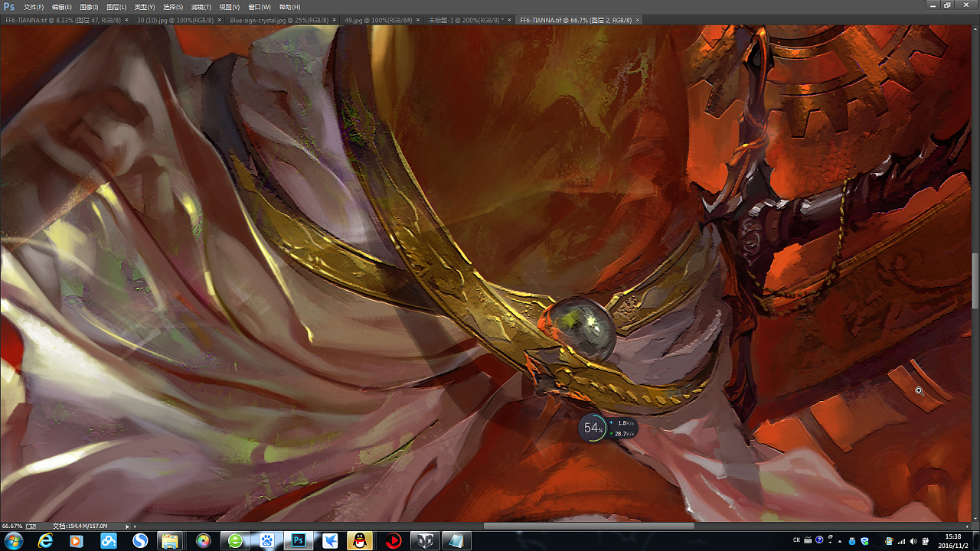Click the power plug tray icon
The image size is (980, 551).
(x=926, y=541)
